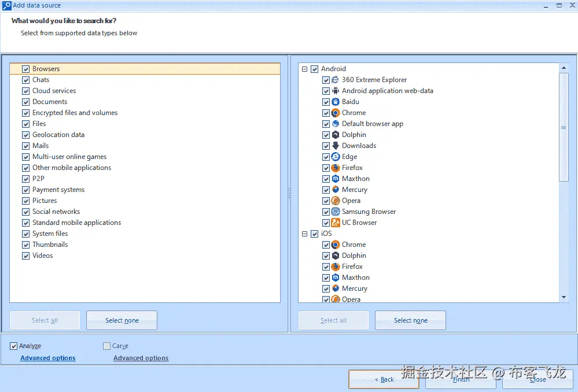The height and width of the screenshot is (392, 578).
Task: Click the tree scrollbar up arrow
Action: [564, 68]
